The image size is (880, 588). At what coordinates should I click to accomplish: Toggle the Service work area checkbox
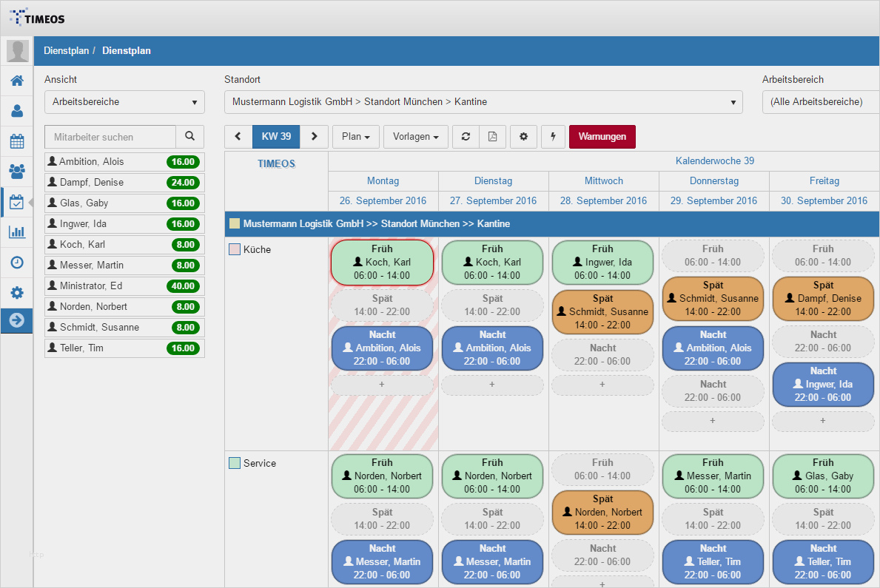tap(235, 464)
